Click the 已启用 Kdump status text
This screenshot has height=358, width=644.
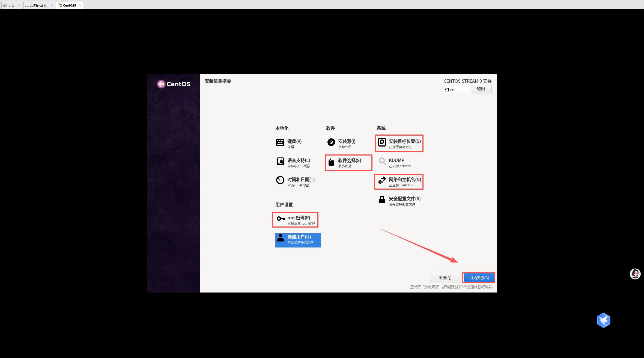(400, 166)
